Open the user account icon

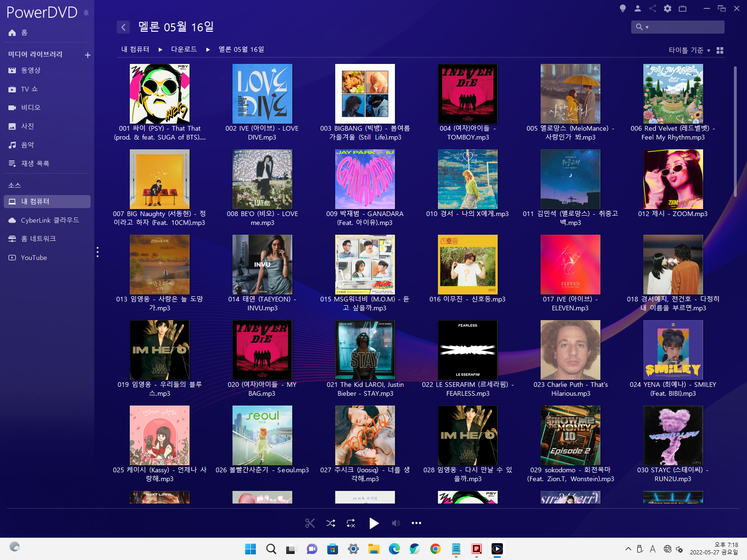[638, 8]
